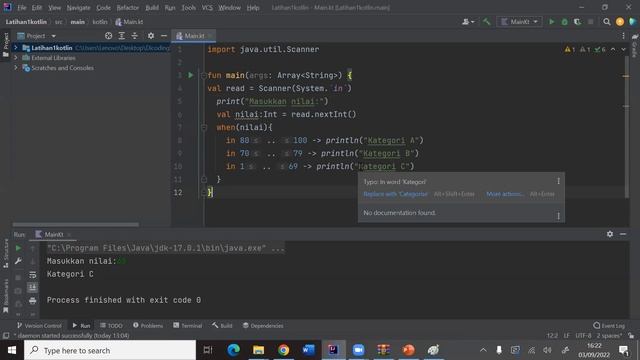This screenshot has width=640, height=360.
Task: Open the JetBrains Toolbox colorful icon
Action: [x=633, y=22]
